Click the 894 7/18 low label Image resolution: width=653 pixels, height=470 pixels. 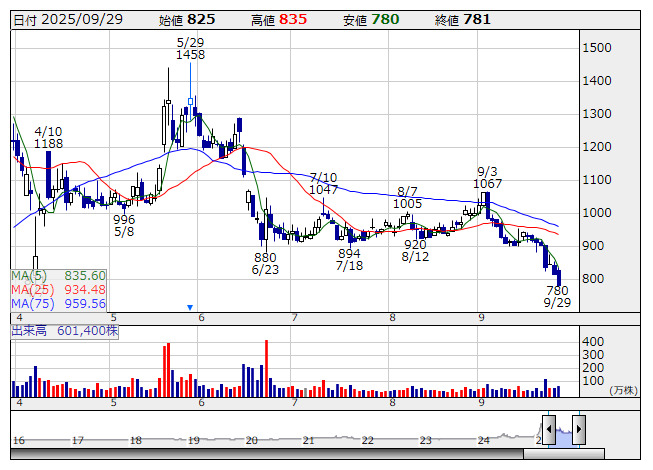349,259
